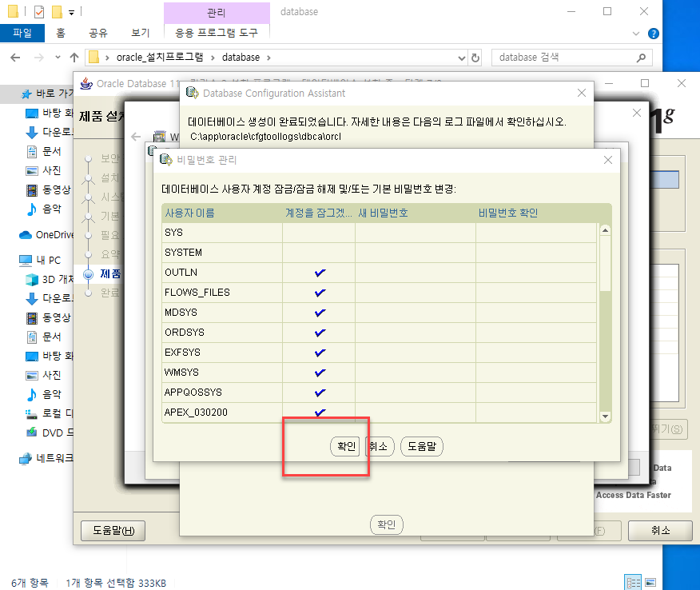This screenshot has height=590, width=700.
Task: Open DVD drive icon in navigation pane
Action: [x=32, y=433]
